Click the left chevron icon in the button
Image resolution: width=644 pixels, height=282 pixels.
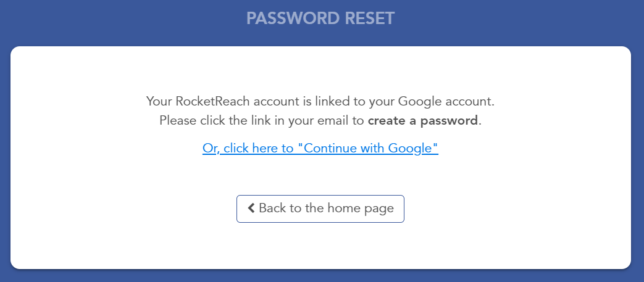(251, 209)
